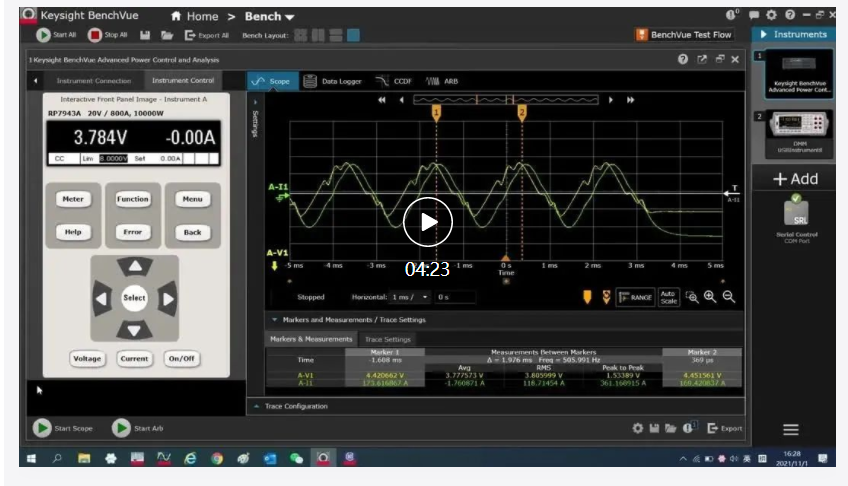Collapse left panel with the arrow button
Viewport: 848px width, 486px height.
point(36,81)
